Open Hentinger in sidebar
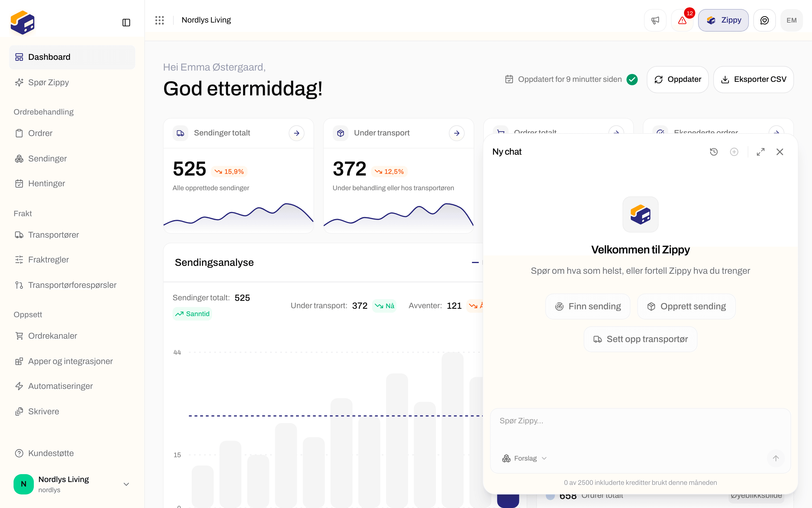 click(72, 183)
